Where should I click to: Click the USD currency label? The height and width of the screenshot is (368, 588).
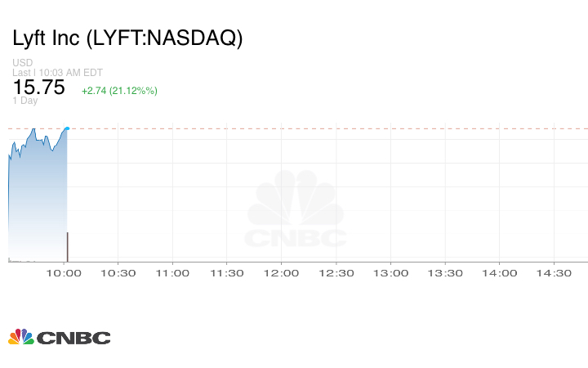tap(22, 63)
